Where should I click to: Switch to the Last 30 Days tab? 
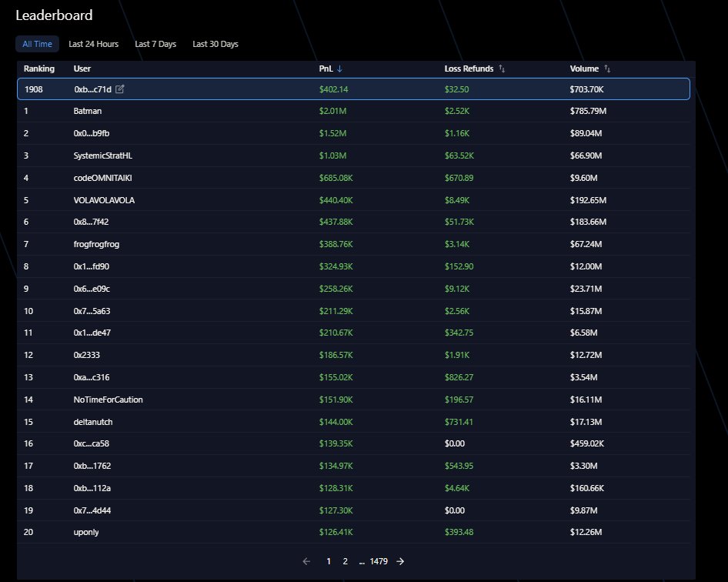(x=215, y=44)
